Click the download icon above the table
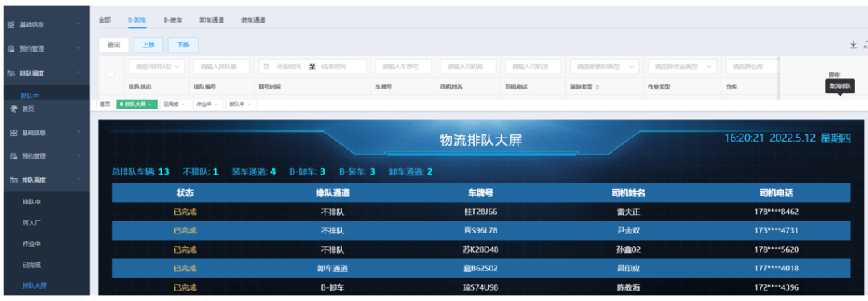The width and height of the screenshot is (868, 301). point(853,45)
